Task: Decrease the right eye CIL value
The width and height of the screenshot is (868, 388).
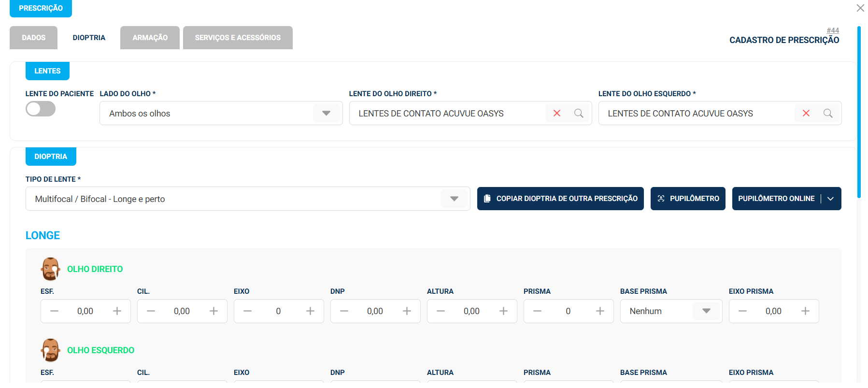Action: (151, 311)
